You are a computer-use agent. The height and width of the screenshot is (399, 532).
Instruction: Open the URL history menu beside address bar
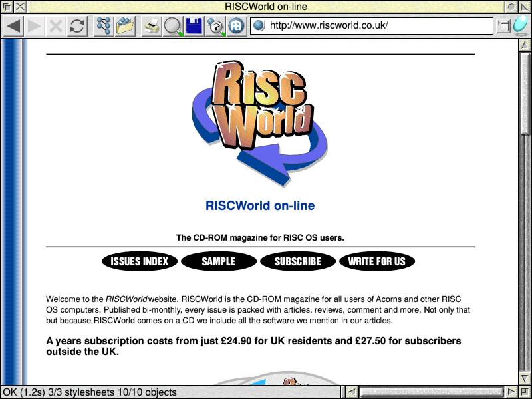(503, 26)
